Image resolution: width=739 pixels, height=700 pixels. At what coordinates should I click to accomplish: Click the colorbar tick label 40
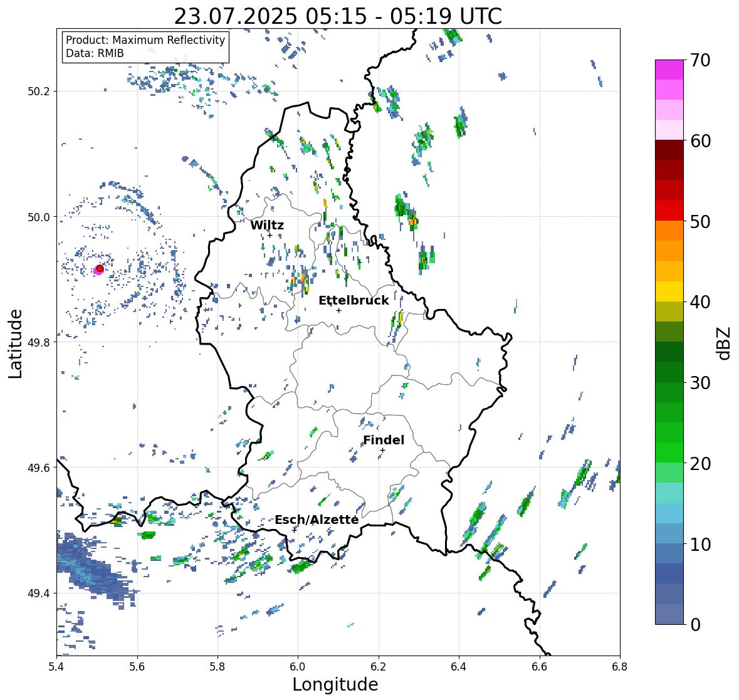(700, 302)
